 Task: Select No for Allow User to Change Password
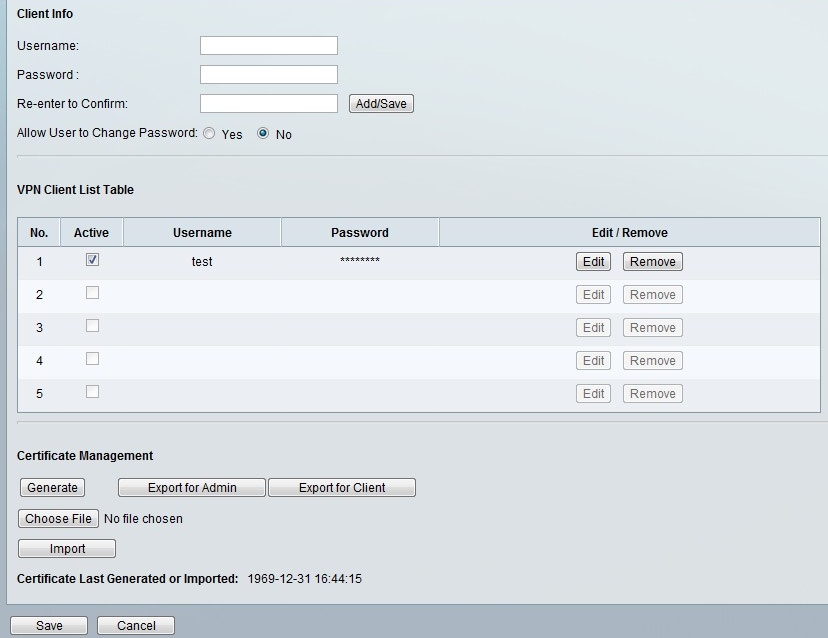point(263,134)
